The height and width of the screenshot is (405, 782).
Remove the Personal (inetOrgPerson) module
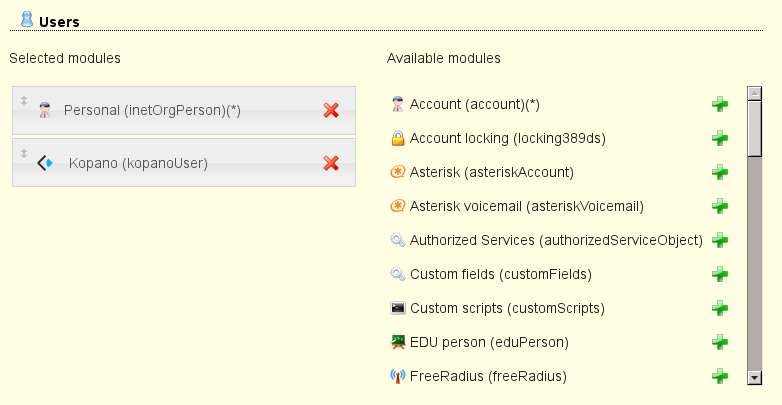331,110
